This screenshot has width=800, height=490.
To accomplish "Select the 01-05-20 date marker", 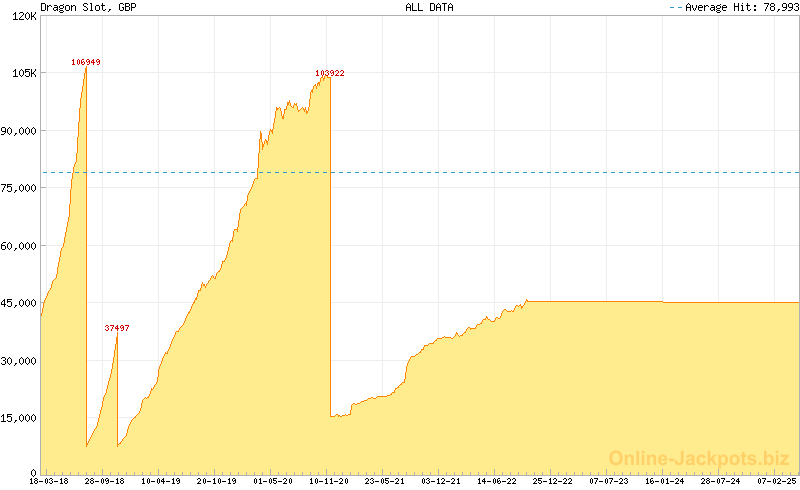I will 273,481.
